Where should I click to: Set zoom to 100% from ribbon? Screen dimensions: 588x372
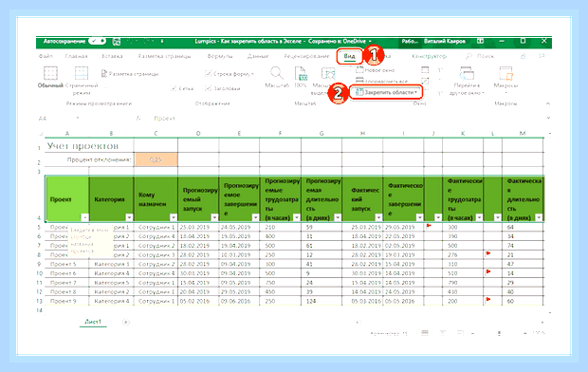click(x=301, y=77)
